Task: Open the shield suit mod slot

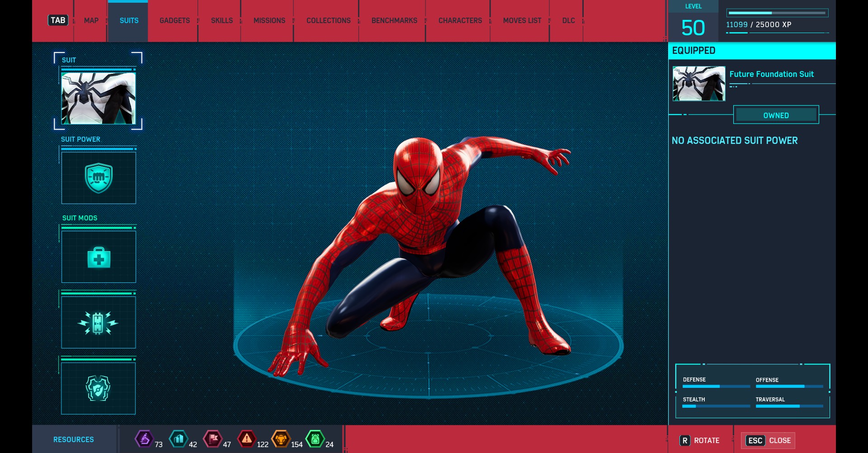Action: pyautogui.click(x=98, y=388)
